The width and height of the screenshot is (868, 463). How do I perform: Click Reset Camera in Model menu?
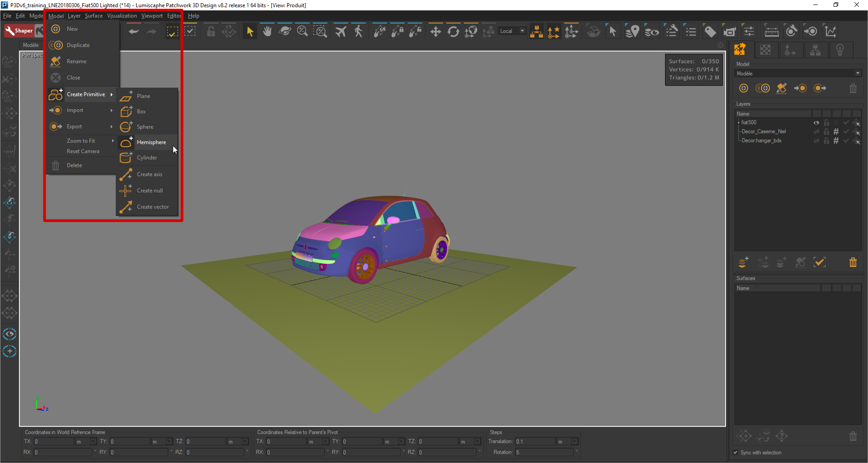point(83,151)
